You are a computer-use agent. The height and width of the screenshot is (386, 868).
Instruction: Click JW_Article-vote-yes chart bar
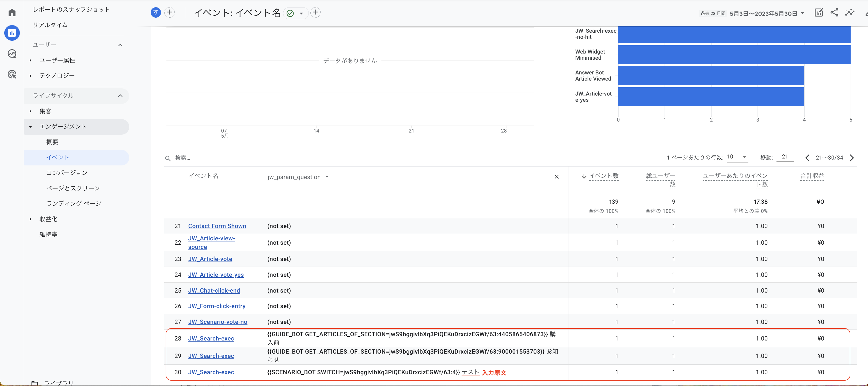point(711,97)
